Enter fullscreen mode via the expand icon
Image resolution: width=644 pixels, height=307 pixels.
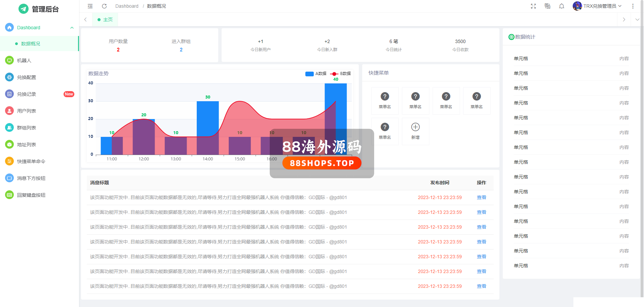point(533,6)
